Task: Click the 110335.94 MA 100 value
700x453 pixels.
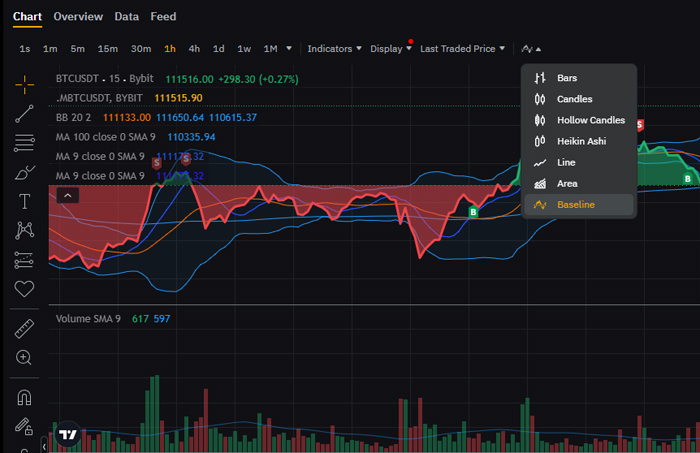Action: point(191,137)
